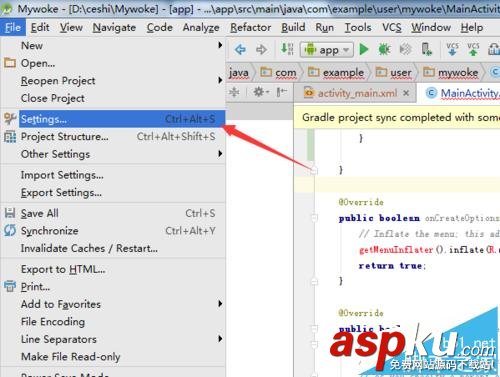Close the activity_main.xml tab
Screen dimensions: 500x377
point(406,93)
